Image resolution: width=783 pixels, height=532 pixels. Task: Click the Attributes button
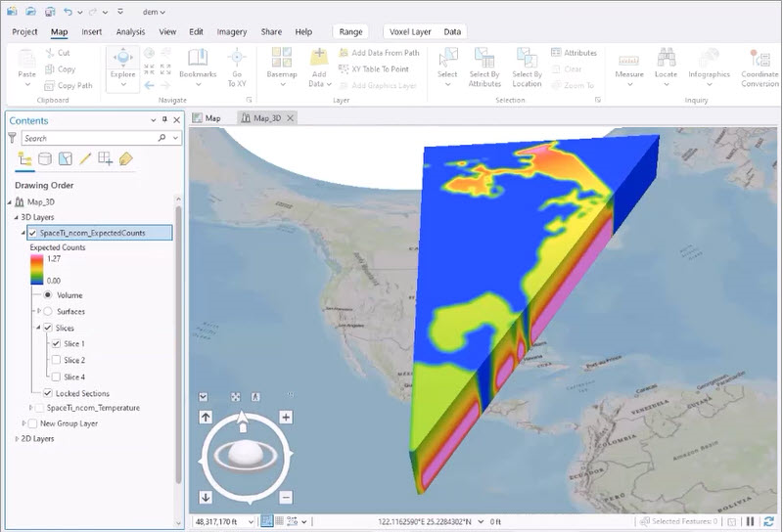pyautogui.click(x=575, y=53)
